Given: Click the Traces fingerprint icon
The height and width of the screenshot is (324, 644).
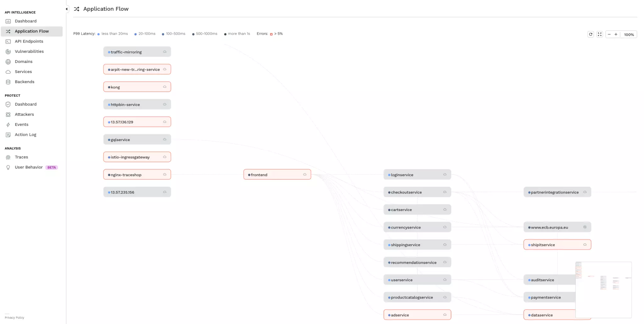Looking at the screenshot, I should (x=8, y=157).
